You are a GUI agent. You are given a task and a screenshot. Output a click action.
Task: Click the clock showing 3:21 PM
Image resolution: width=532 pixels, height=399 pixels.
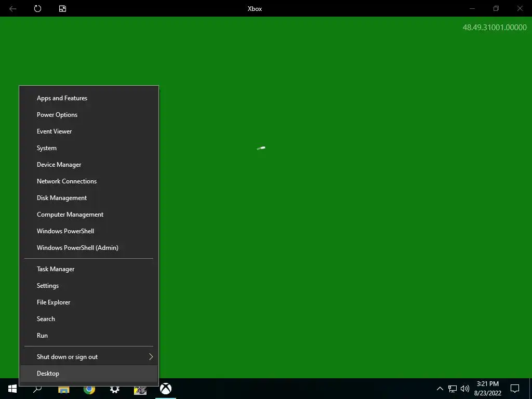487,384
